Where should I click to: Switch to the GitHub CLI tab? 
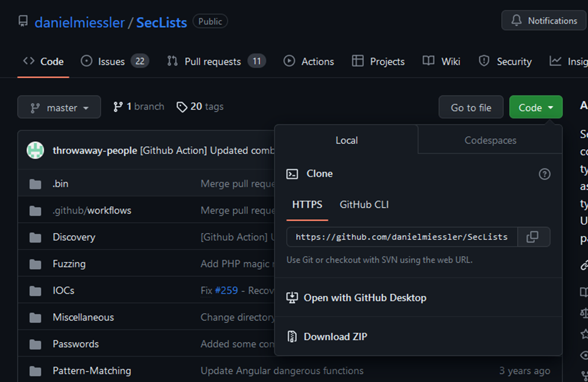(364, 205)
